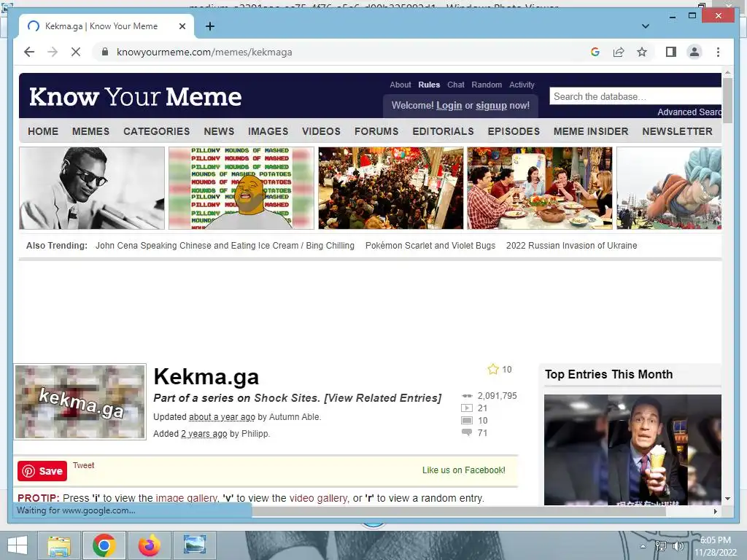Viewport: 747px width, 560px height.
Task: Click the Advanced Search link
Action: 689,112
